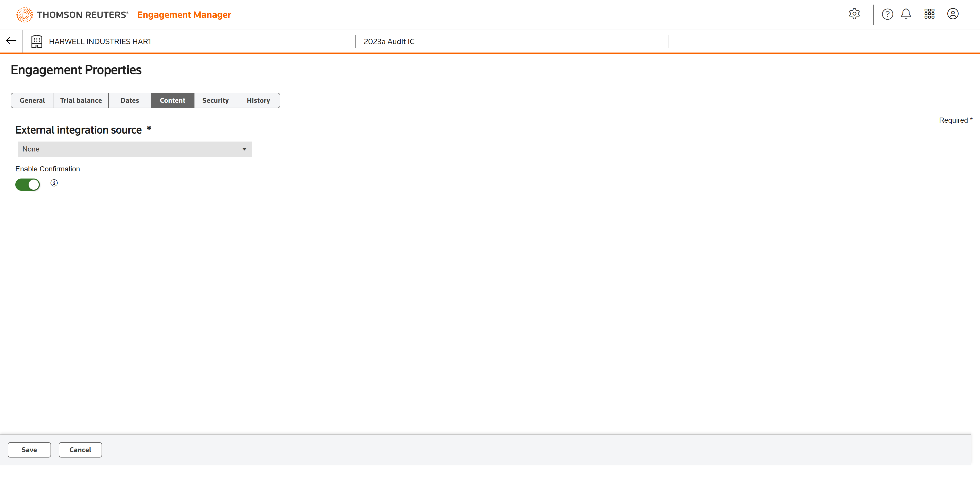Open the notifications bell
This screenshot has width=980, height=482.
click(906, 14)
